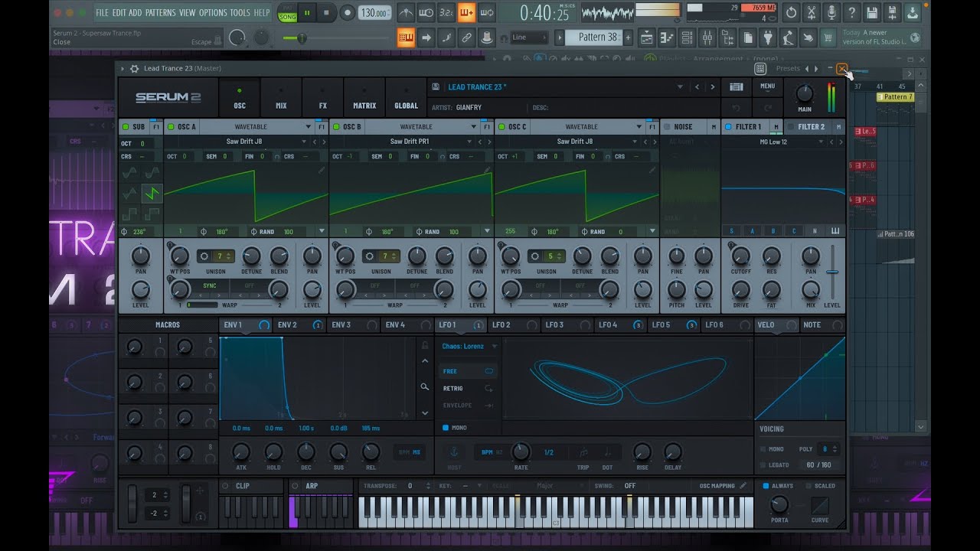Switch to the GLOBAL tab in Serum
Viewport: 980px width, 551px height.
[406, 97]
